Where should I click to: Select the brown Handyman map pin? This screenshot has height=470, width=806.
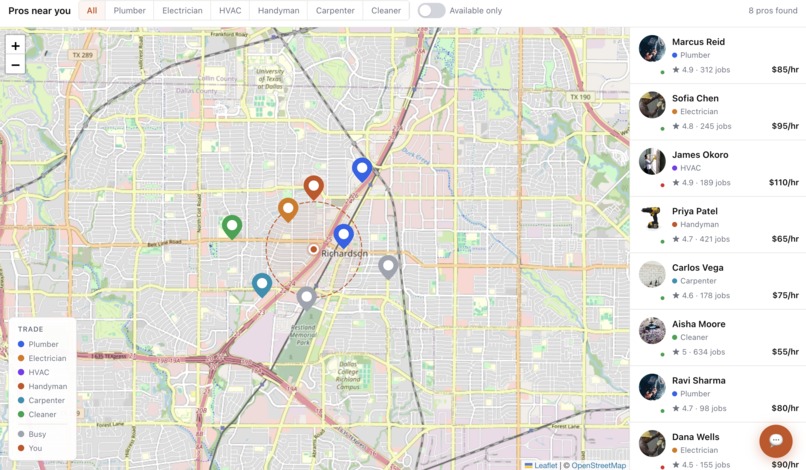(x=314, y=187)
